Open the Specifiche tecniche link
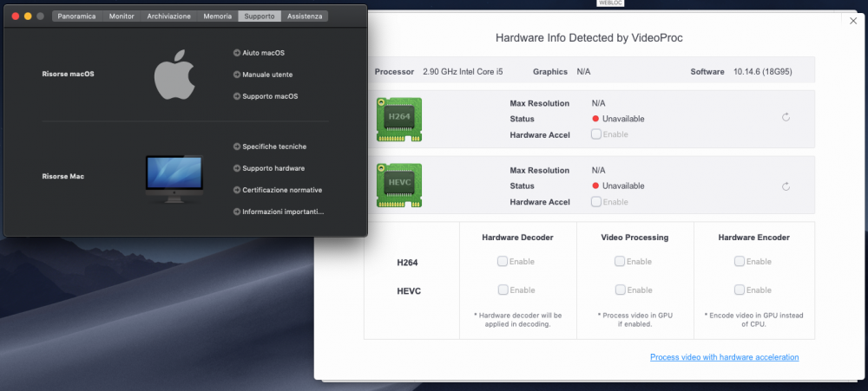The image size is (868, 391). tap(274, 147)
